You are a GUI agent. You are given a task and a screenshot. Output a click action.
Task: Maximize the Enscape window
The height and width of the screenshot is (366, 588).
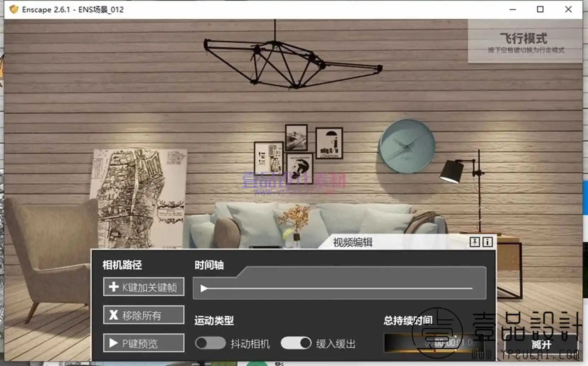coord(540,10)
